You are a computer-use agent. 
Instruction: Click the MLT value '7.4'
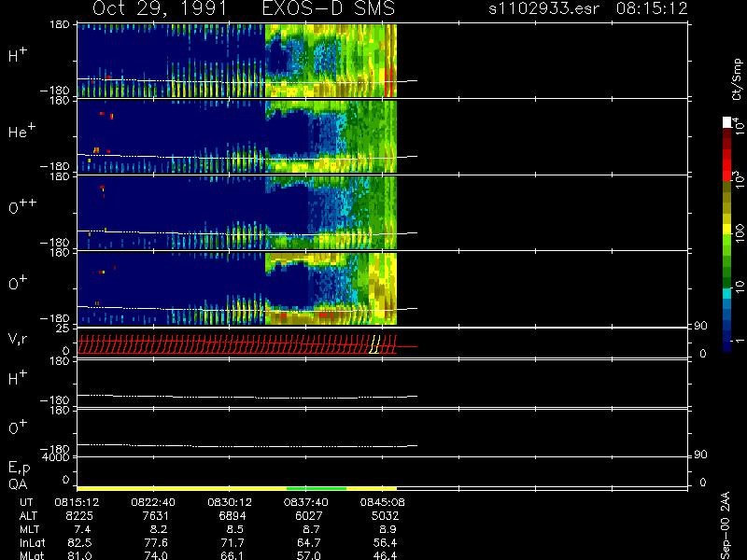[x=82, y=529]
